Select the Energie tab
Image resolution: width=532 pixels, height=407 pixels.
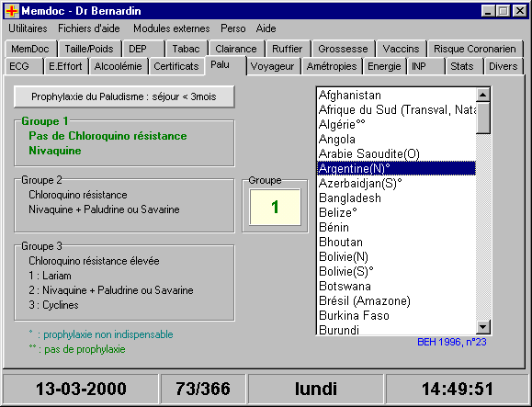coord(384,66)
